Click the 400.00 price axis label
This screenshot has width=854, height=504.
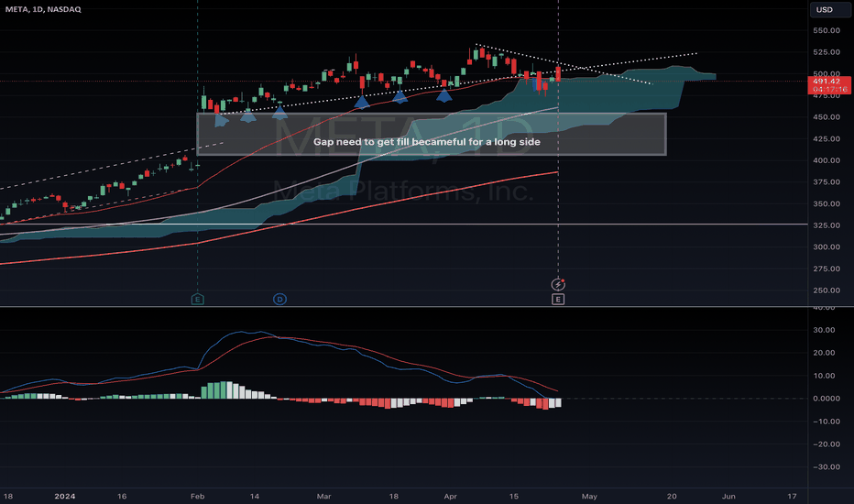[x=827, y=160]
